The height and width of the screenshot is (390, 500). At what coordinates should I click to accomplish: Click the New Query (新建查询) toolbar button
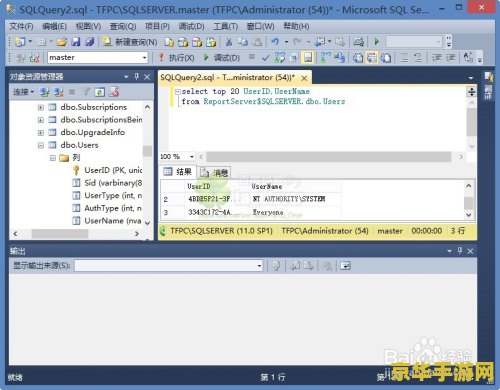(130, 42)
